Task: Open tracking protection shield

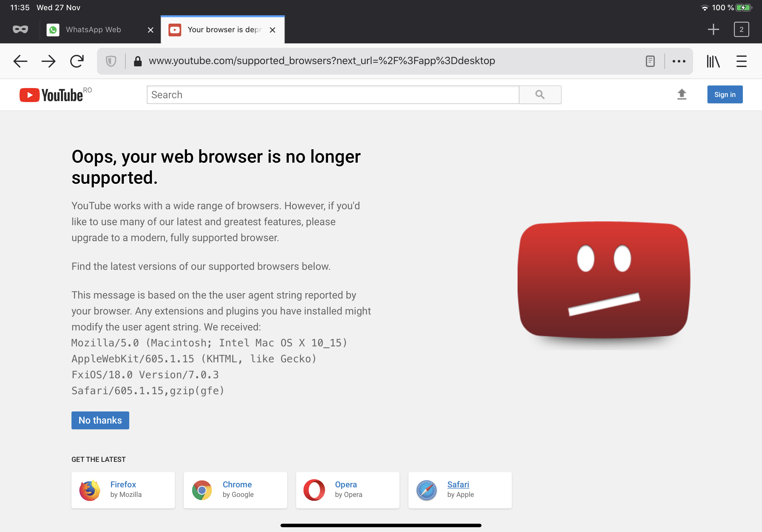Action: click(x=111, y=61)
